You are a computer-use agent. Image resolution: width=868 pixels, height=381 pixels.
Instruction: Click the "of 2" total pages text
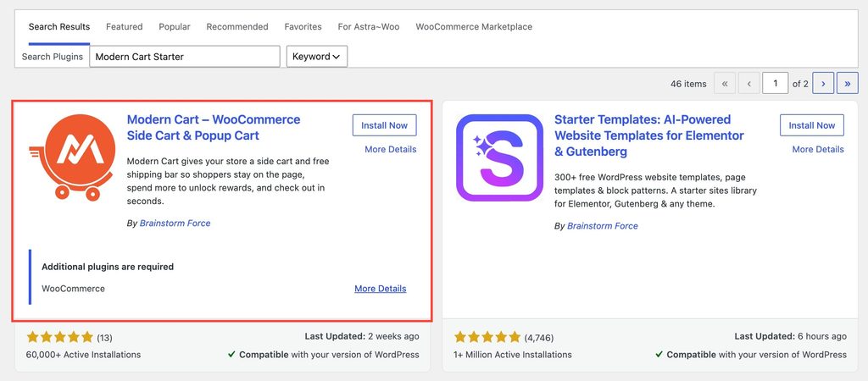pyautogui.click(x=800, y=84)
